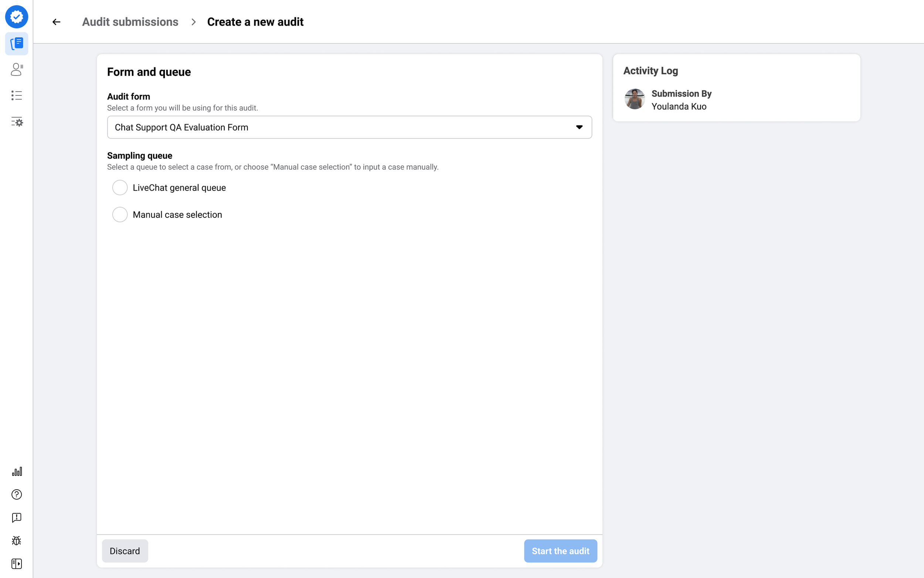Screen dimensions: 924x578
Task: Open the bulleted list sidebar icon
Action: click(16, 95)
